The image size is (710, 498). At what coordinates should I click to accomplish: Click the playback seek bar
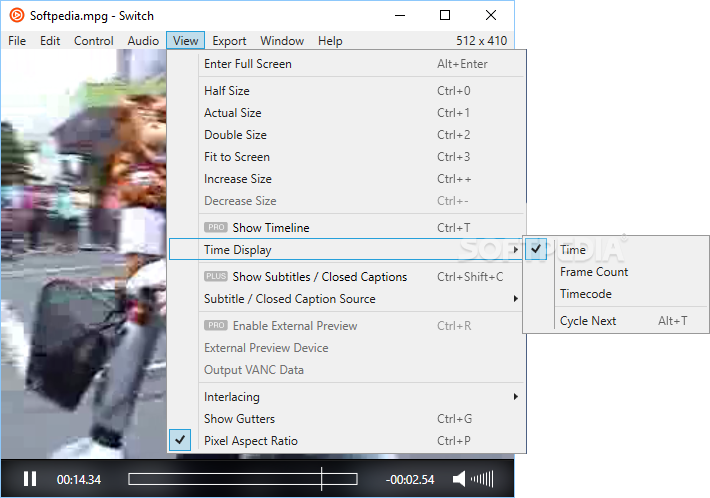click(243, 479)
